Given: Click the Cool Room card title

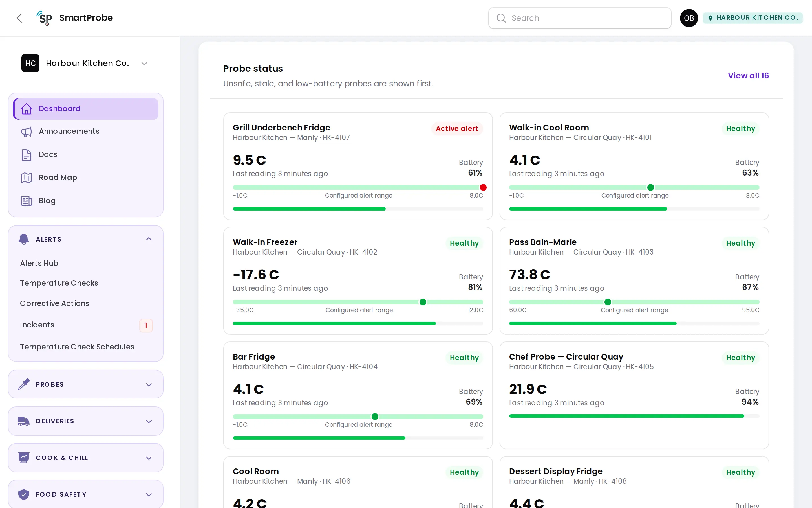Looking at the screenshot, I should click(256, 471).
